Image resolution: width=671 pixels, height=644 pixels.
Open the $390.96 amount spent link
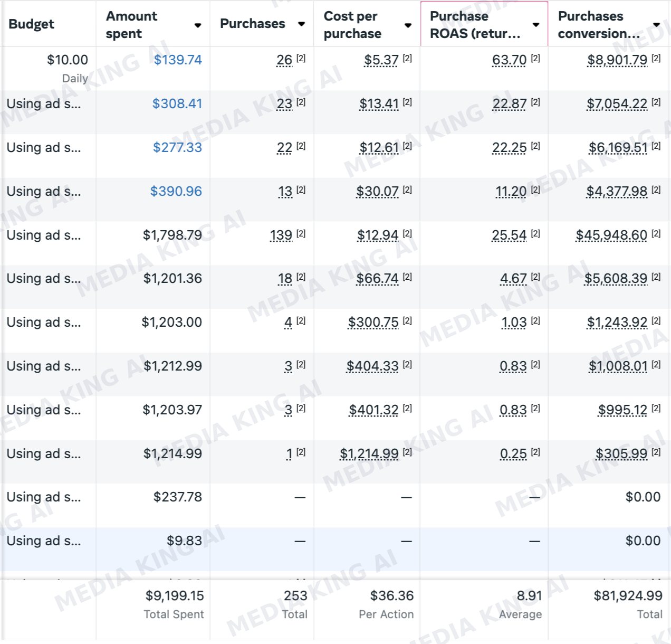[x=176, y=191]
